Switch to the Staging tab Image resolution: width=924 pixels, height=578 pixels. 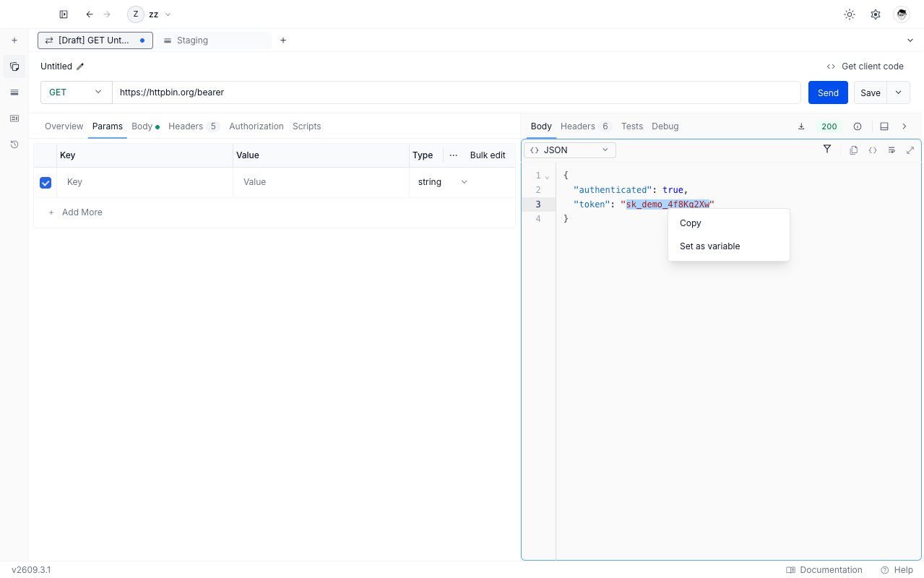click(x=214, y=40)
